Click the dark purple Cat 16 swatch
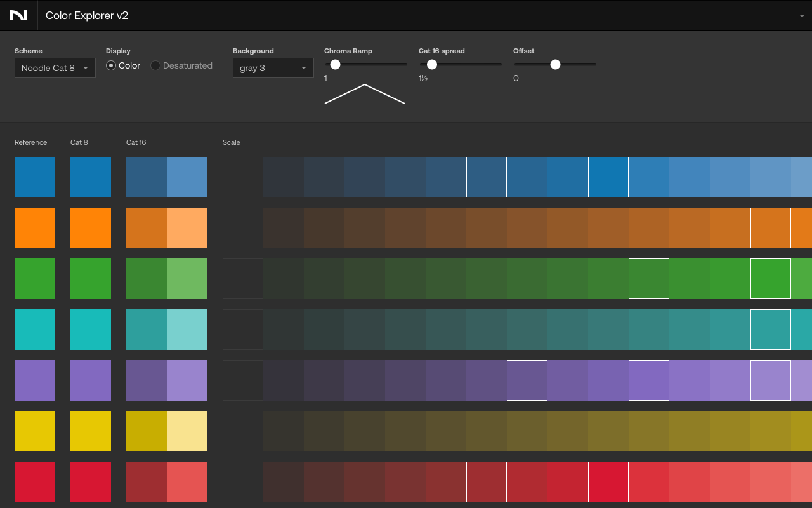The image size is (812, 508). tap(147, 380)
